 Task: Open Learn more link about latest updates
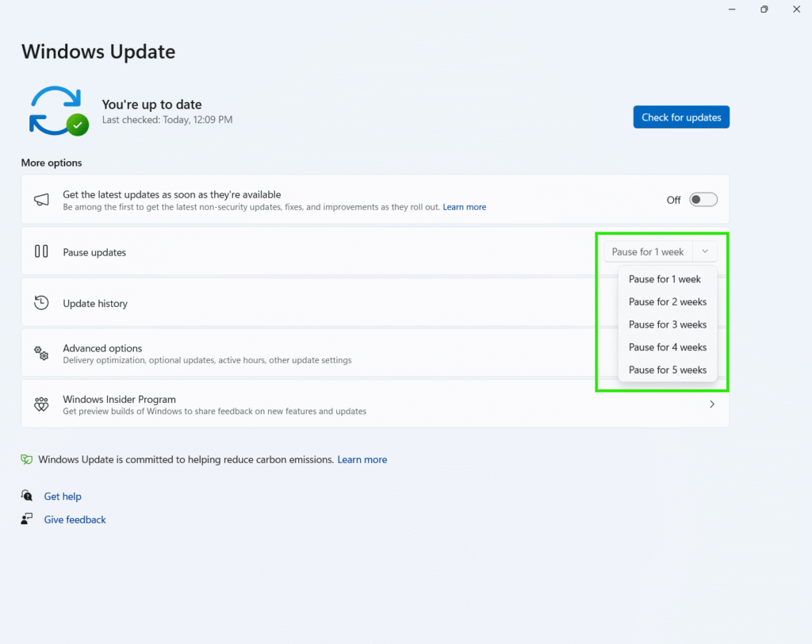(x=464, y=207)
